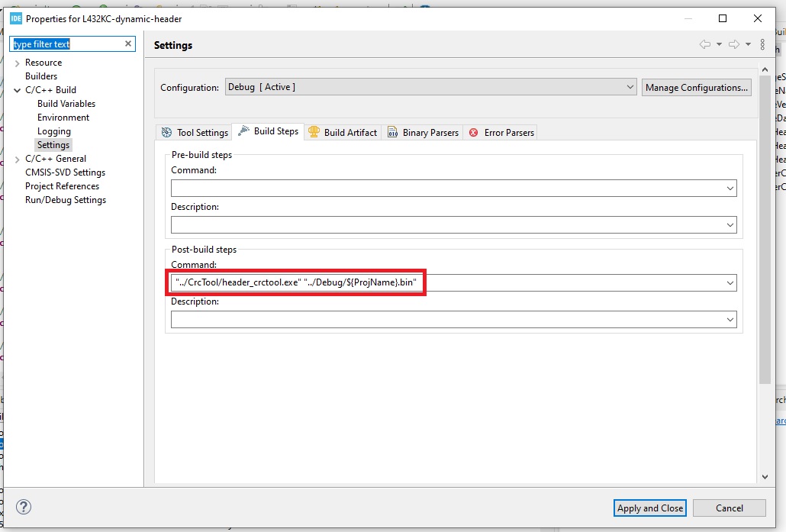Open the view menu three-dots icon

pyautogui.click(x=762, y=45)
